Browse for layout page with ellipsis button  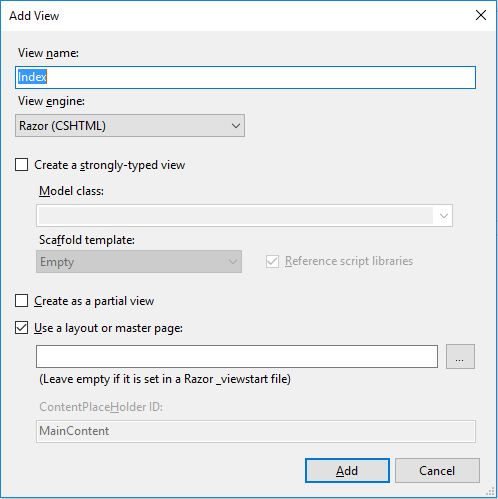click(460, 357)
